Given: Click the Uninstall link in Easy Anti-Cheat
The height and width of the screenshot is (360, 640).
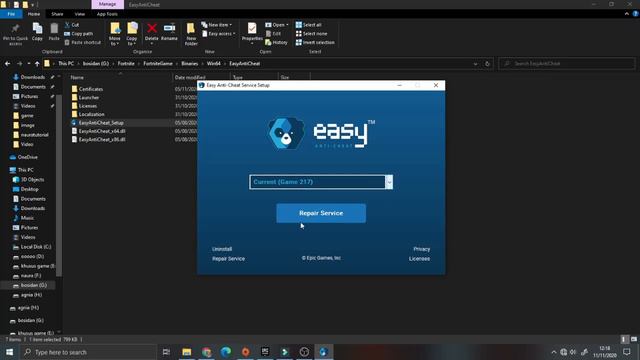Looking at the screenshot, I should pyautogui.click(x=222, y=249).
